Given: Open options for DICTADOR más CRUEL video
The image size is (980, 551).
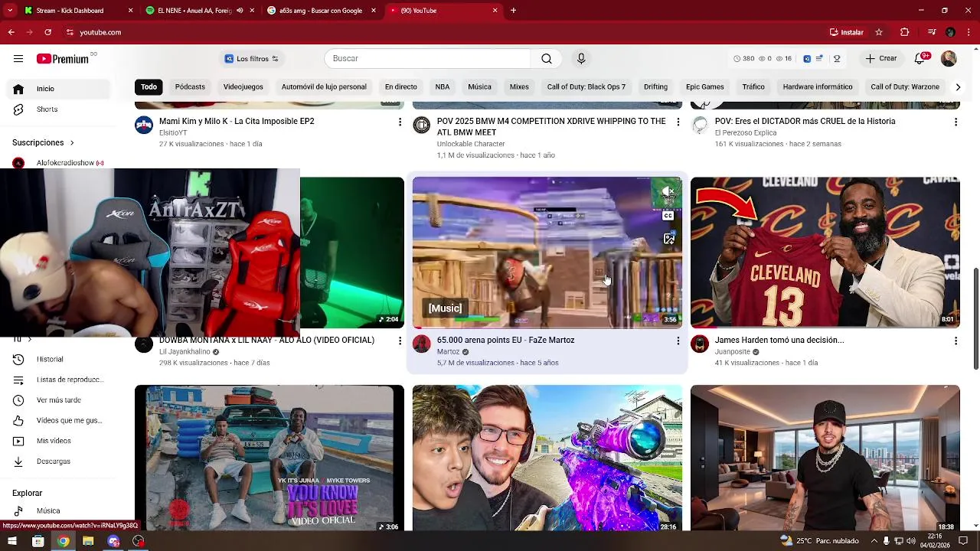Looking at the screenshot, I should tap(955, 122).
